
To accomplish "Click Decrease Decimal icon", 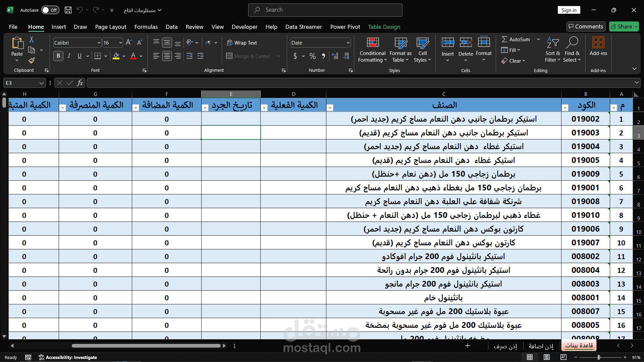I will point(346,56).
